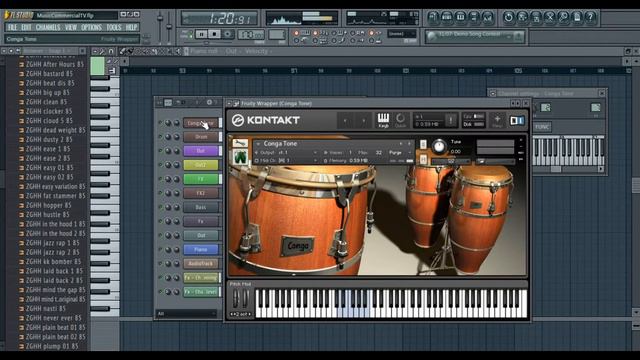This screenshot has width=640, height=360.
Task: Click the Kontakt panic exclamation button
Action: coord(451,120)
